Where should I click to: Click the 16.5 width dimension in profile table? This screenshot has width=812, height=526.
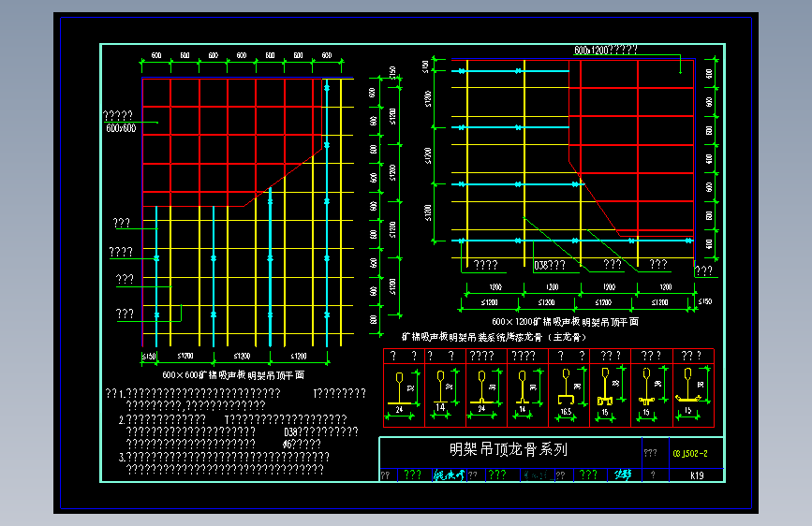(566, 412)
